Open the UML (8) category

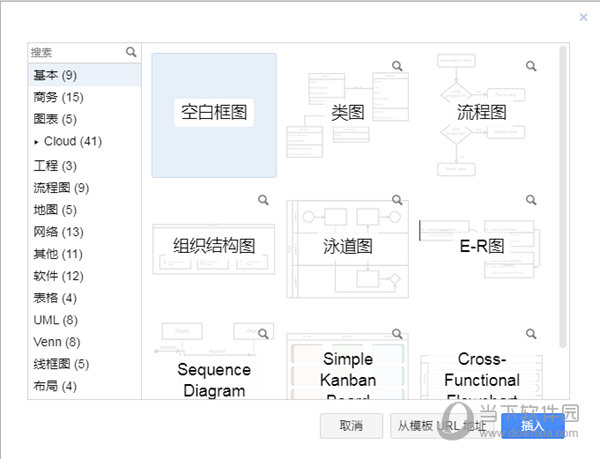click(85, 320)
